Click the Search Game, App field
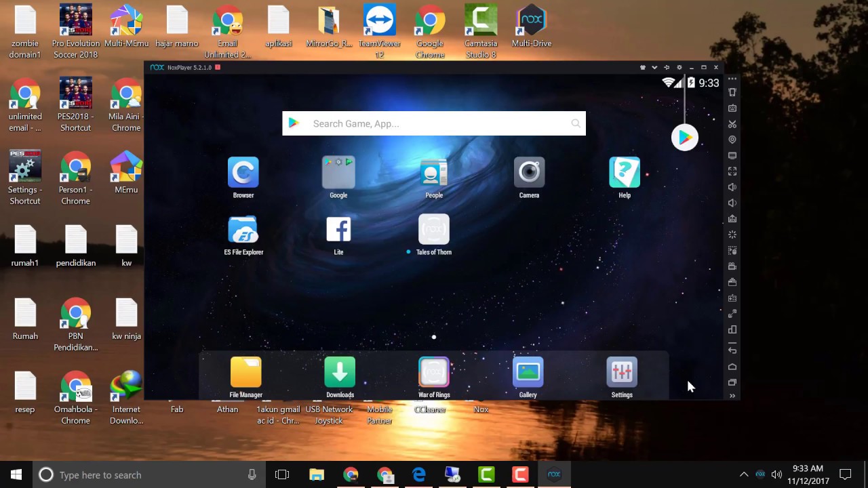 [x=434, y=123]
